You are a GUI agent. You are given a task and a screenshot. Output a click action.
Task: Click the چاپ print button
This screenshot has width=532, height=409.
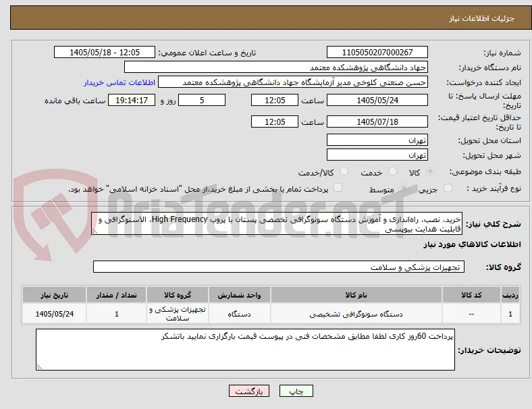click(x=296, y=391)
